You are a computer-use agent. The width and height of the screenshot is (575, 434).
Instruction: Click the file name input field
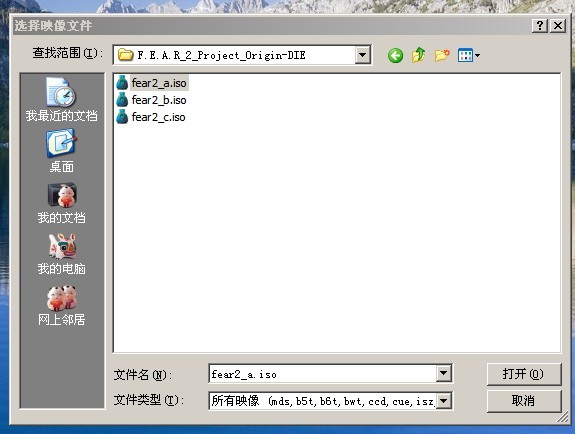point(323,373)
